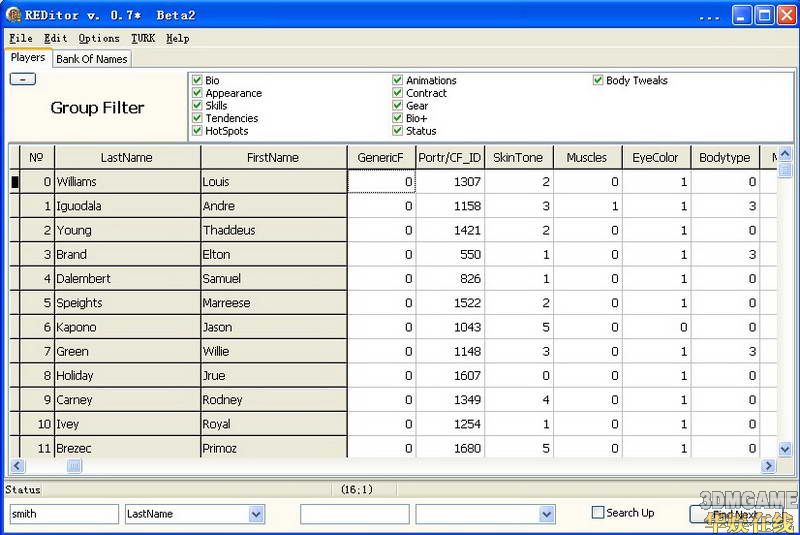Toggle the Animations checkbox
The image size is (800, 535).
click(397, 80)
